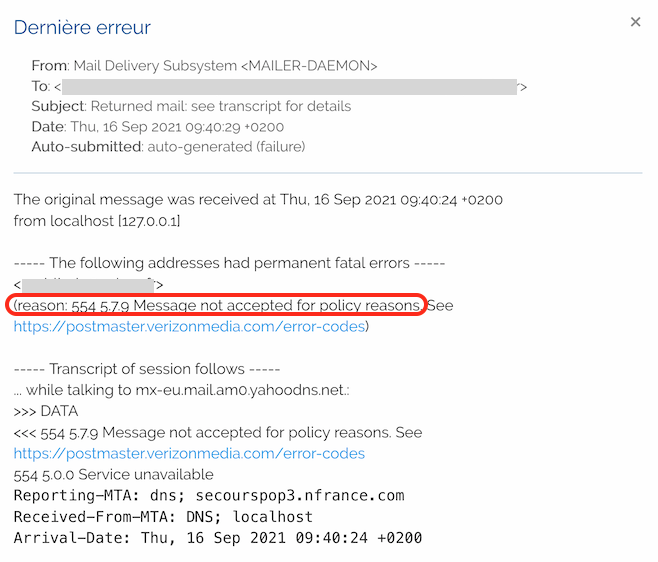Screen dimensions: 658x562
Task: Click the red-circled 554 5.7.9 reason text
Action: (217, 305)
